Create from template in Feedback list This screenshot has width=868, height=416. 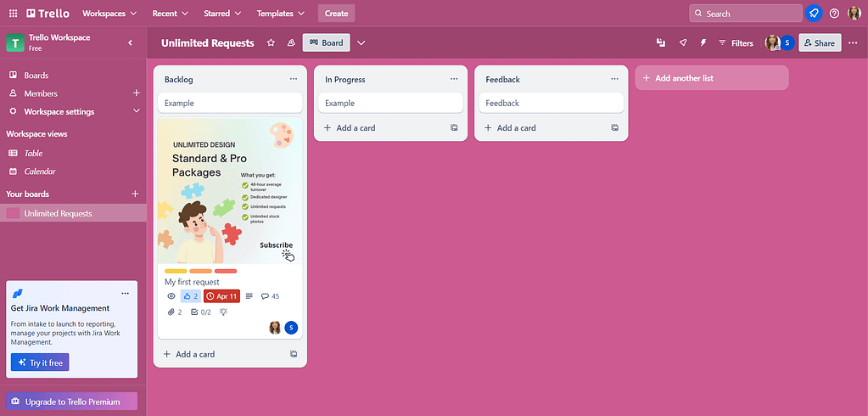[614, 128]
